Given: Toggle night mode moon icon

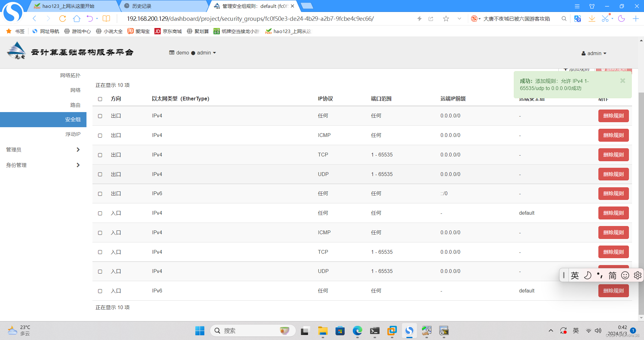Looking at the screenshot, I should [x=621, y=19].
